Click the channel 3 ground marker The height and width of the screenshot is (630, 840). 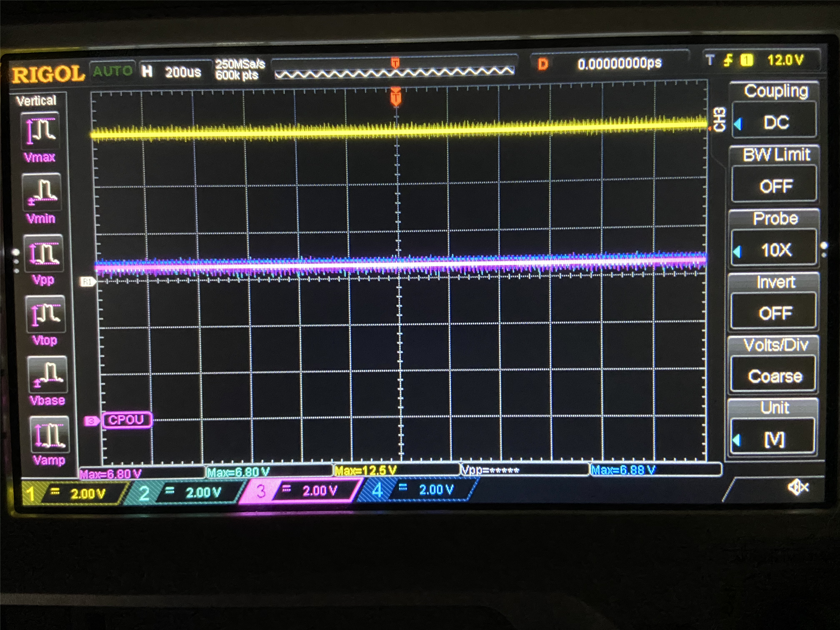92,421
